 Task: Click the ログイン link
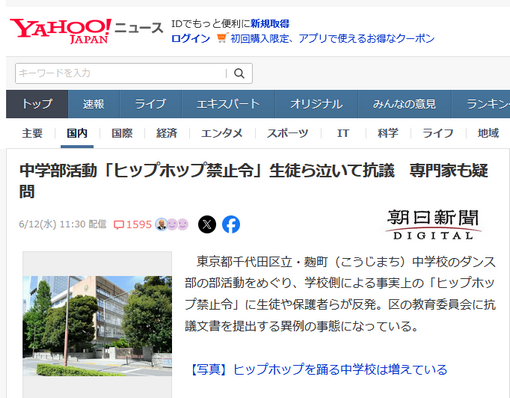(x=191, y=38)
